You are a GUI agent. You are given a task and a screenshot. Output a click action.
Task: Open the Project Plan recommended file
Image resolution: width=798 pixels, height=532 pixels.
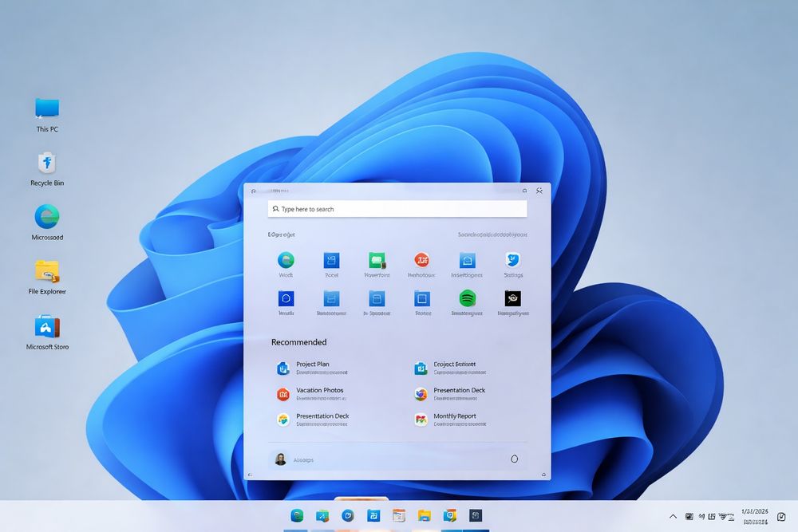click(313, 368)
